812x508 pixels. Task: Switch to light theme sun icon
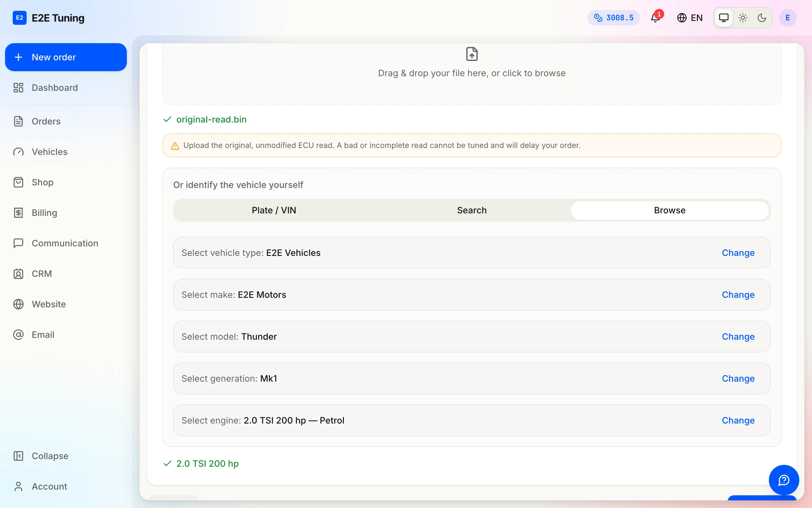(x=743, y=18)
